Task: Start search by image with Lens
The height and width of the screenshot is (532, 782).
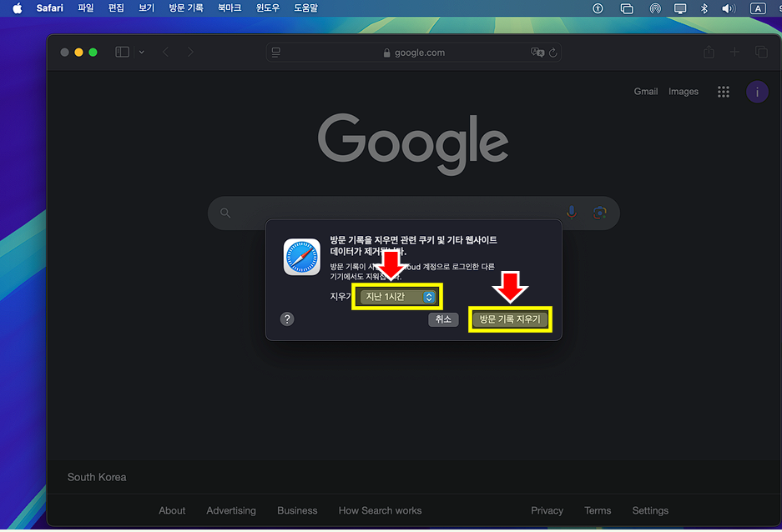Action: point(599,213)
